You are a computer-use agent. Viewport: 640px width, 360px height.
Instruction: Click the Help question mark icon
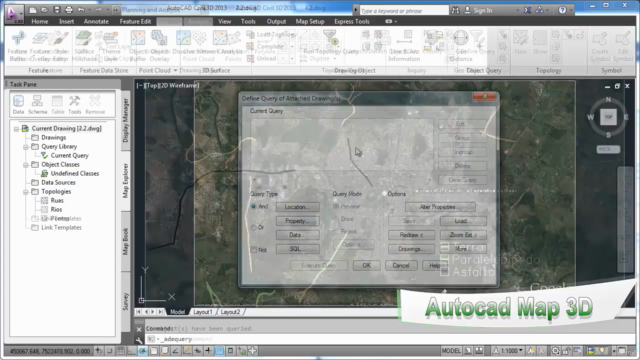coord(562,10)
